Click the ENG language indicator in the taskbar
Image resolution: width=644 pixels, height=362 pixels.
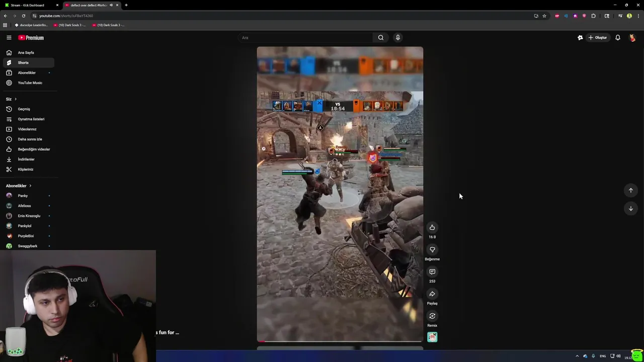[603, 356]
